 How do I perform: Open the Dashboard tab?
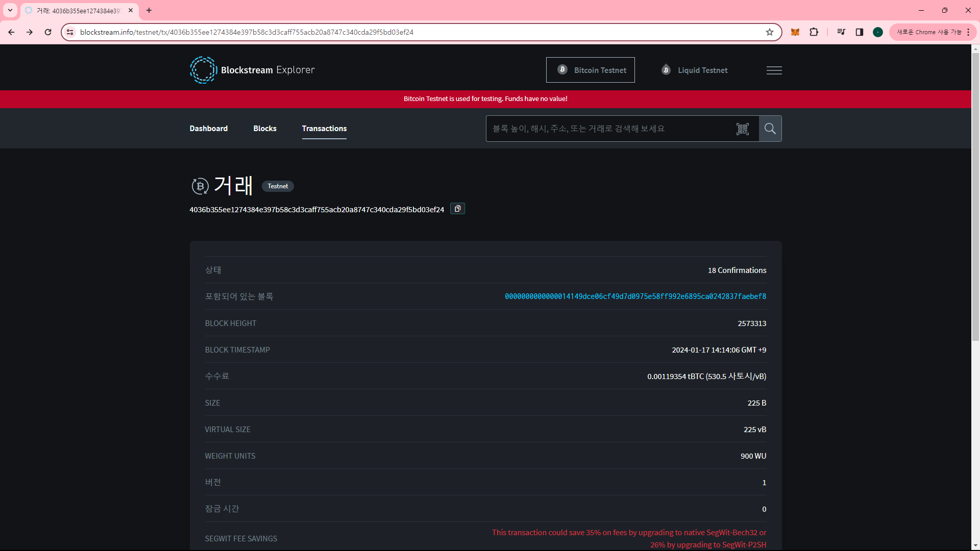(x=209, y=129)
